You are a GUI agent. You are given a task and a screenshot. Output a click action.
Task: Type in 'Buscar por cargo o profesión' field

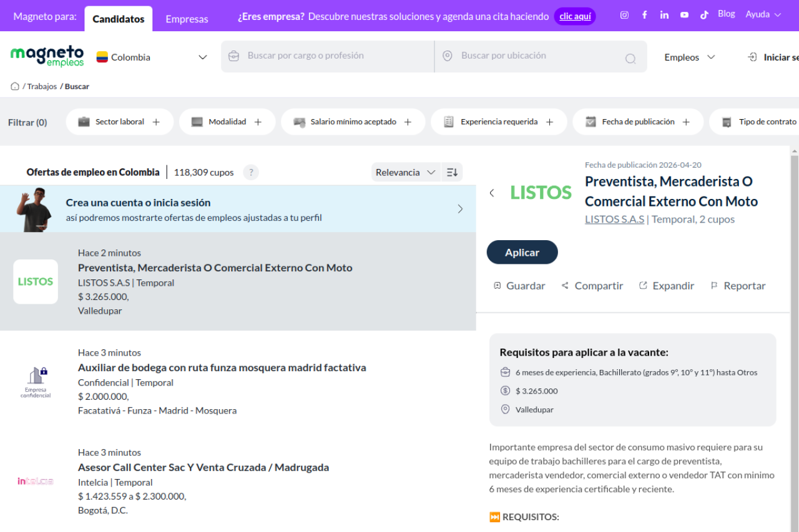tap(328, 56)
